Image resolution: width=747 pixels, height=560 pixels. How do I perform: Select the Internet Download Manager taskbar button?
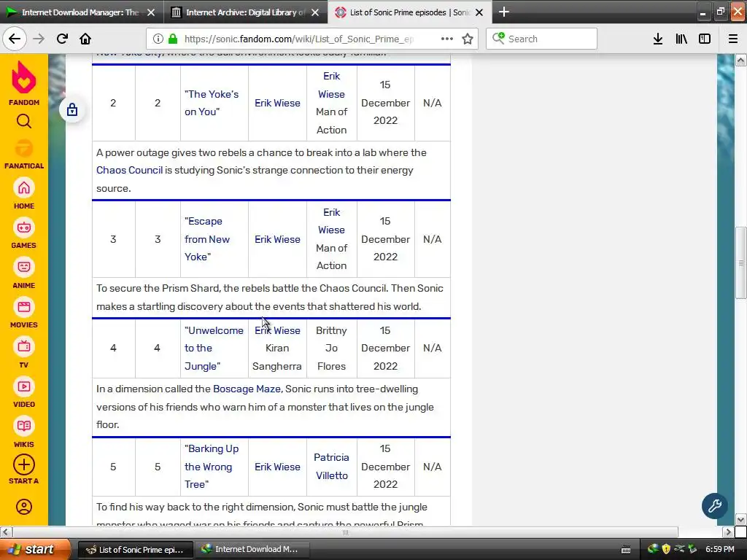click(252, 550)
